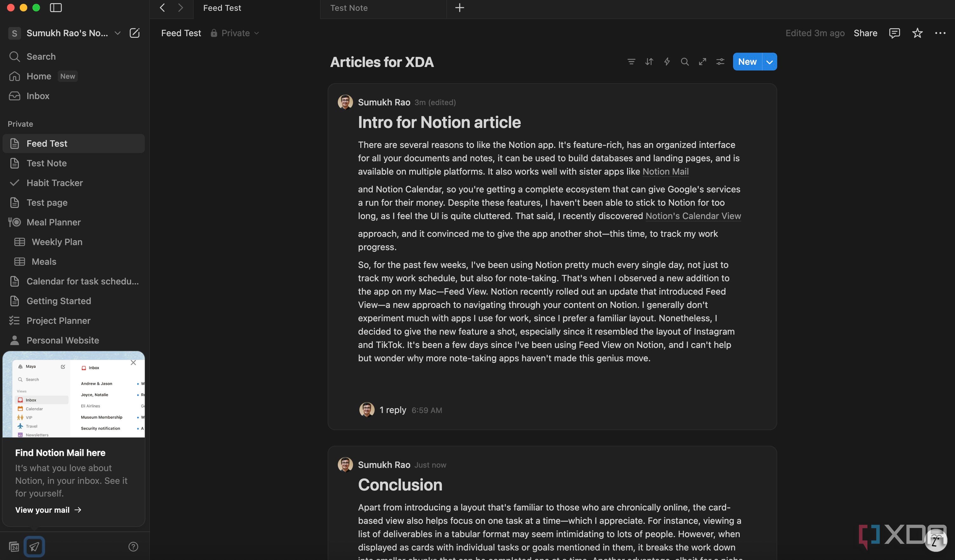Open the comments icon in top bar
The height and width of the screenshot is (560, 955).
894,33
